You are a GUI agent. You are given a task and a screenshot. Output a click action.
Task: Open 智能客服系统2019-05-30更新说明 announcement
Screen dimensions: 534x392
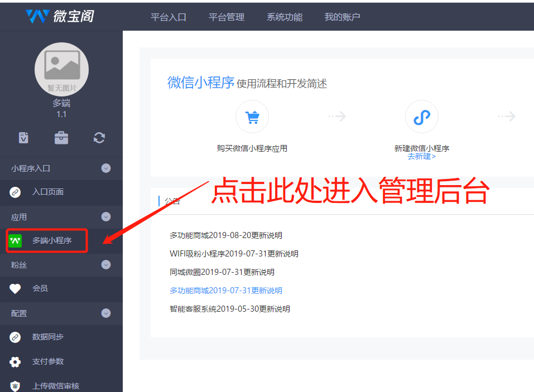coord(230,309)
